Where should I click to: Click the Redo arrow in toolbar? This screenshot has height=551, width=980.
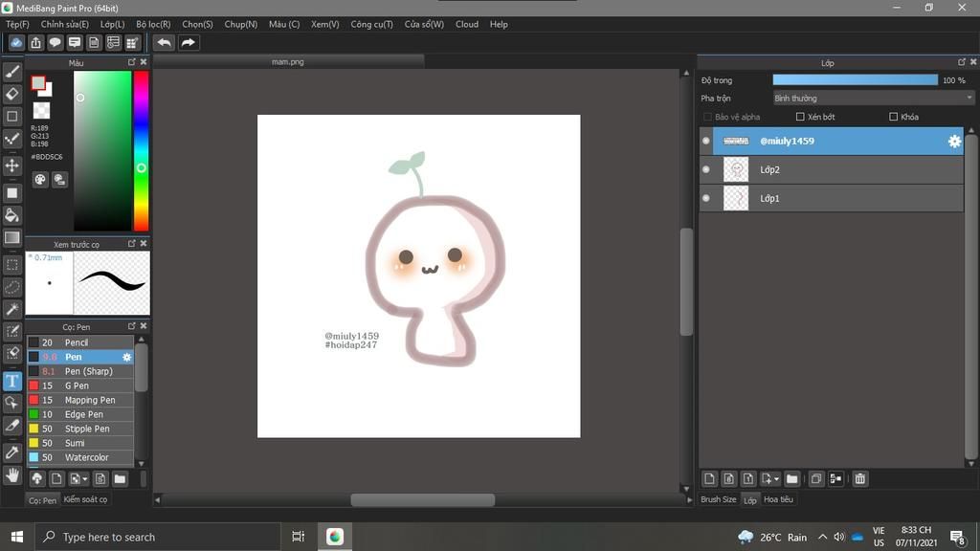pos(189,42)
